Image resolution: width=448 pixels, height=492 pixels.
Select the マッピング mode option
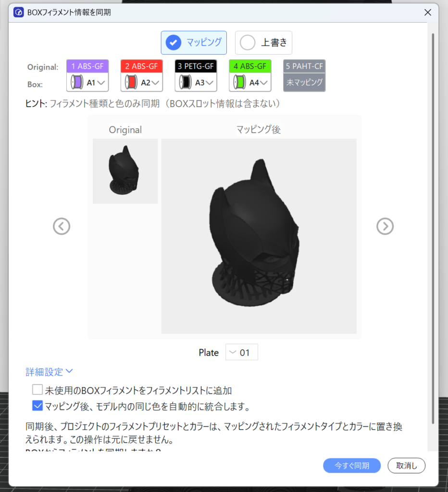pyautogui.click(x=194, y=43)
